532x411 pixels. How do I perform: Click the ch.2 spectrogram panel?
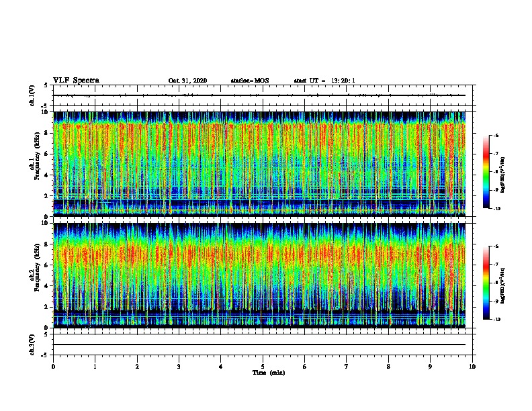(x=259, y=275)
